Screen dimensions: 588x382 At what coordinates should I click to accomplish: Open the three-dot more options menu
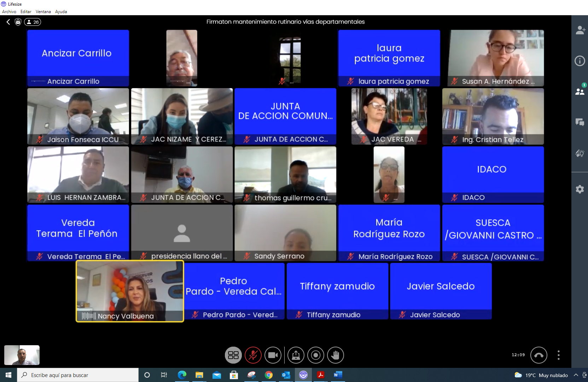point(559,355)
